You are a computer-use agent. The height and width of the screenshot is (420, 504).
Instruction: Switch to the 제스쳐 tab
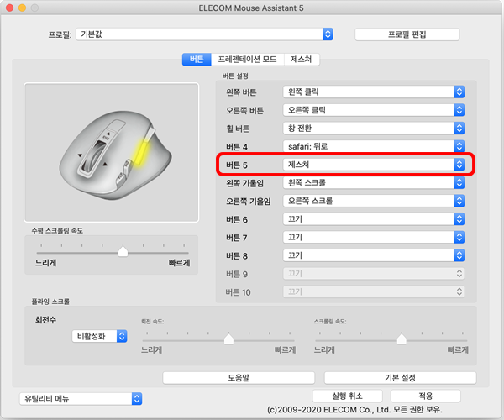pos(302,59)
